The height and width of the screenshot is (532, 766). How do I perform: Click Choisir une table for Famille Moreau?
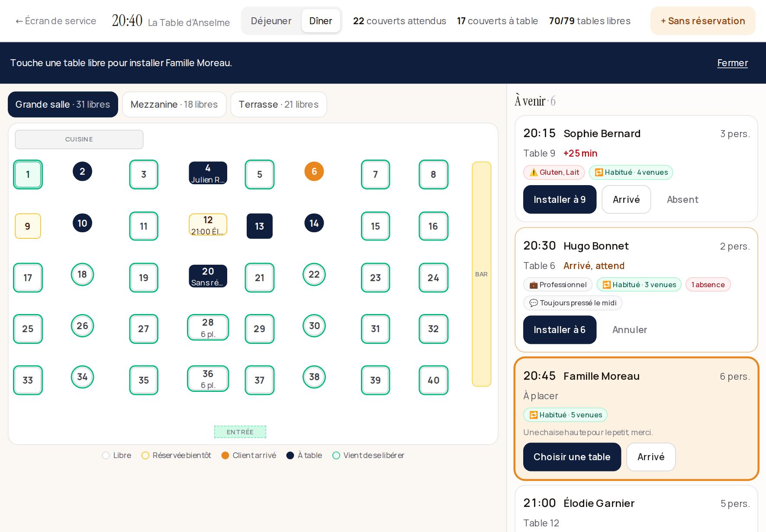tap(572, 457)
